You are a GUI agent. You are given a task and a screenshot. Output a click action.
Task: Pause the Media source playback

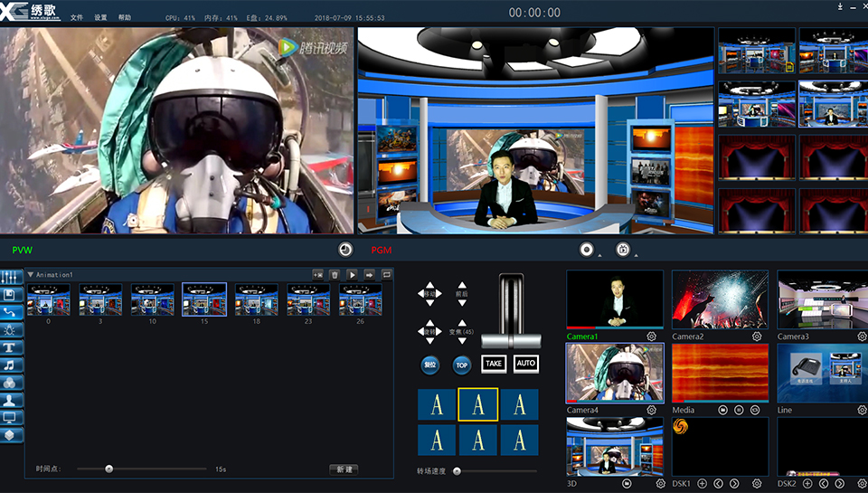pos(739,410)
